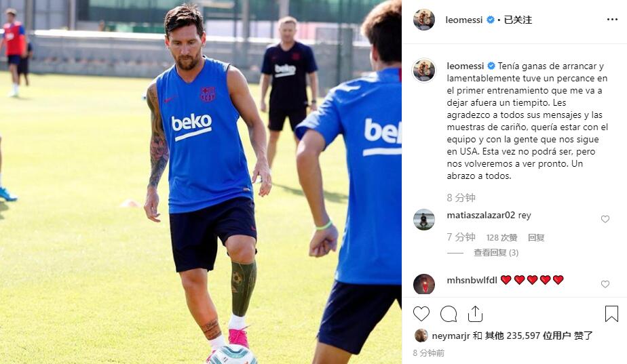Click the Messi training photo
The width and height of the screenshot is (627, 364).
[201, 182]
